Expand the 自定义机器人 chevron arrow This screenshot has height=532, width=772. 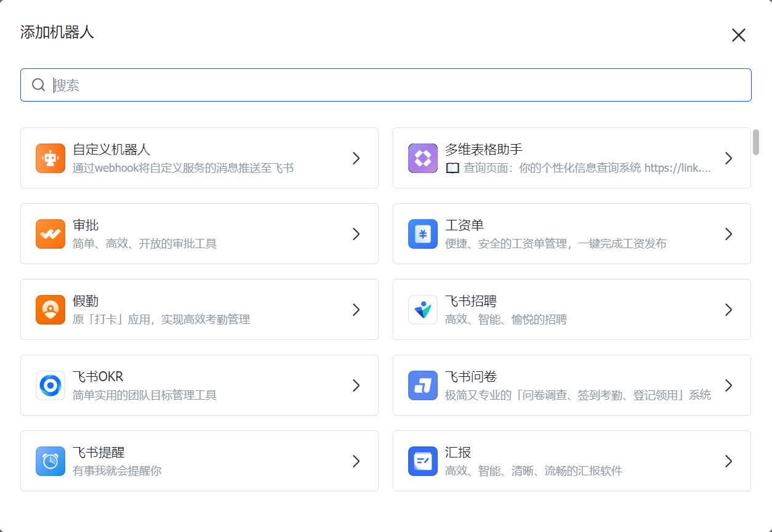click(x=356, y=158)
